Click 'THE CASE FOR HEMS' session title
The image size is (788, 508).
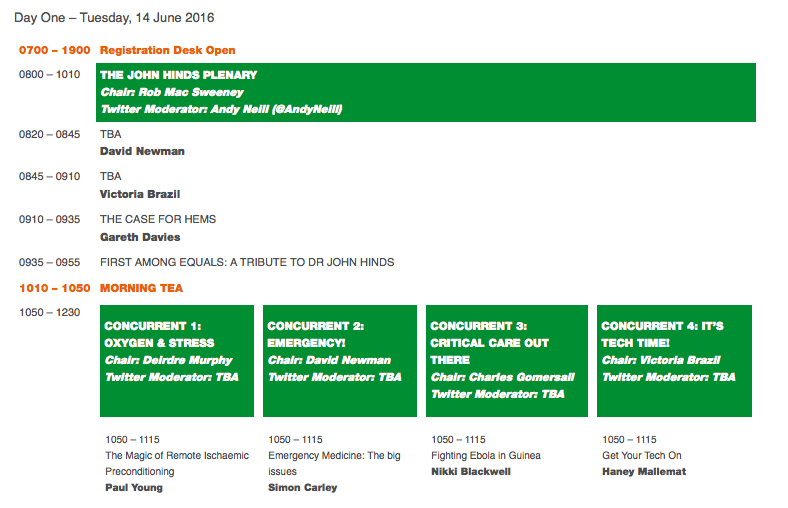(158, 219)
